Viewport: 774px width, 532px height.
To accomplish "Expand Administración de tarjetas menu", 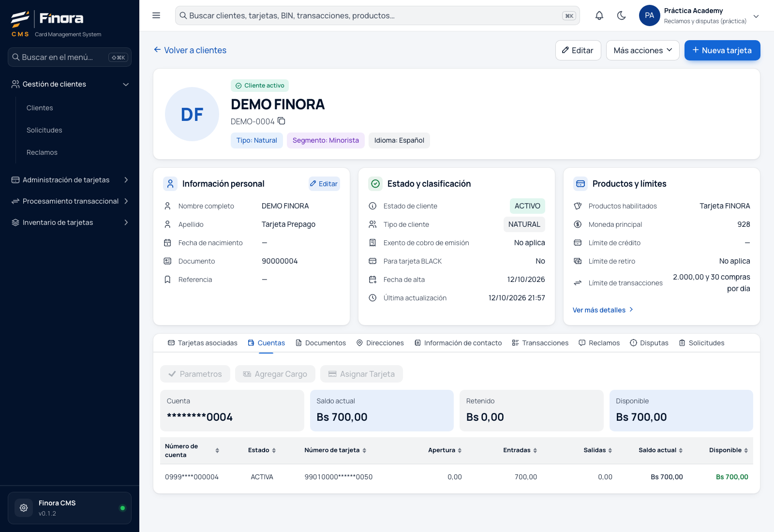I will pos(70,180).
